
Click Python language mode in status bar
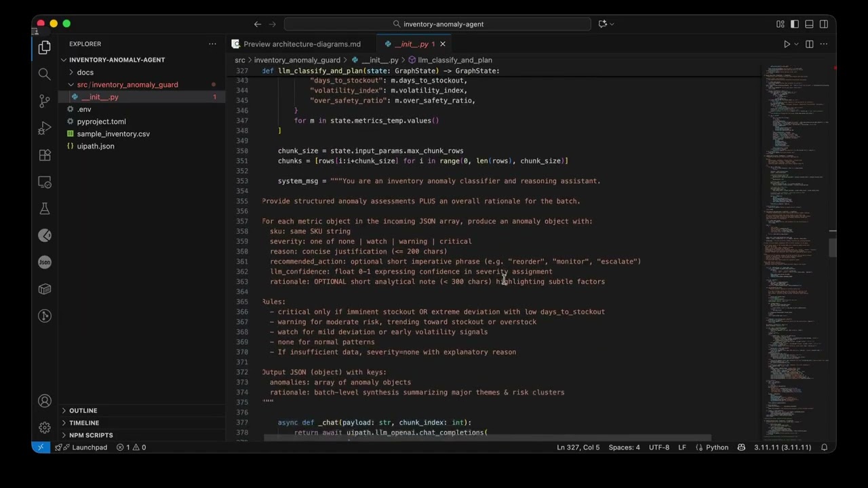click(717, 447)
